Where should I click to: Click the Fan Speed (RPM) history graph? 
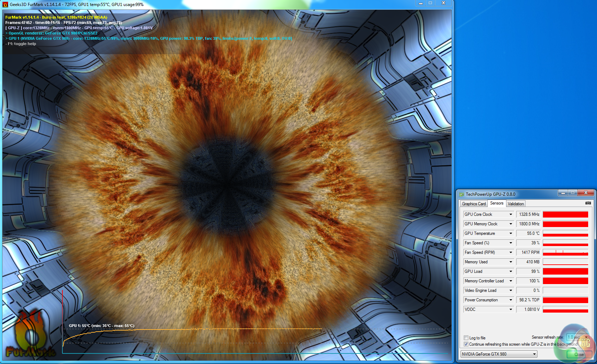click(565, 252)
